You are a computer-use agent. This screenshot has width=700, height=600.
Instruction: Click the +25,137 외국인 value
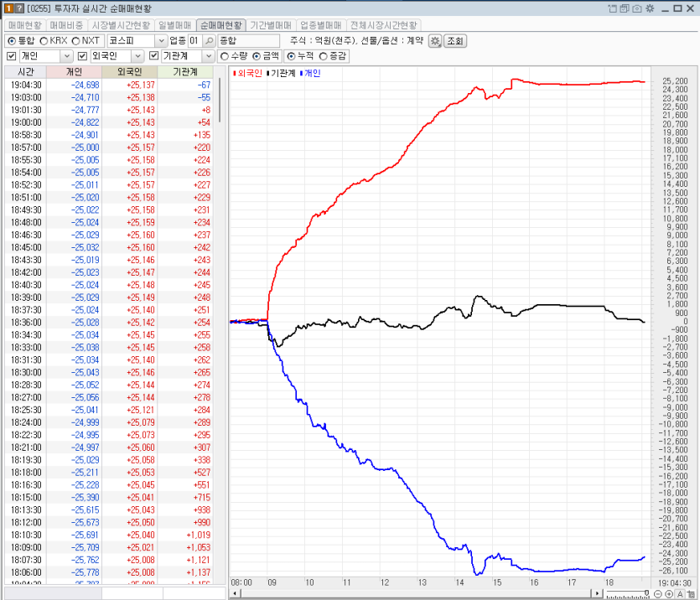point(141,85)
